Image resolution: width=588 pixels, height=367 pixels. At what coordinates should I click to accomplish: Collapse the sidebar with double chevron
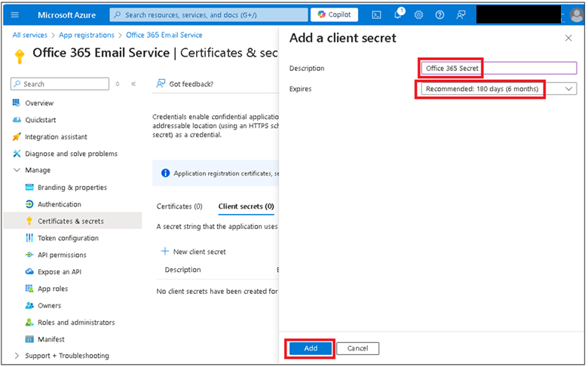click(x=133, y=84)
